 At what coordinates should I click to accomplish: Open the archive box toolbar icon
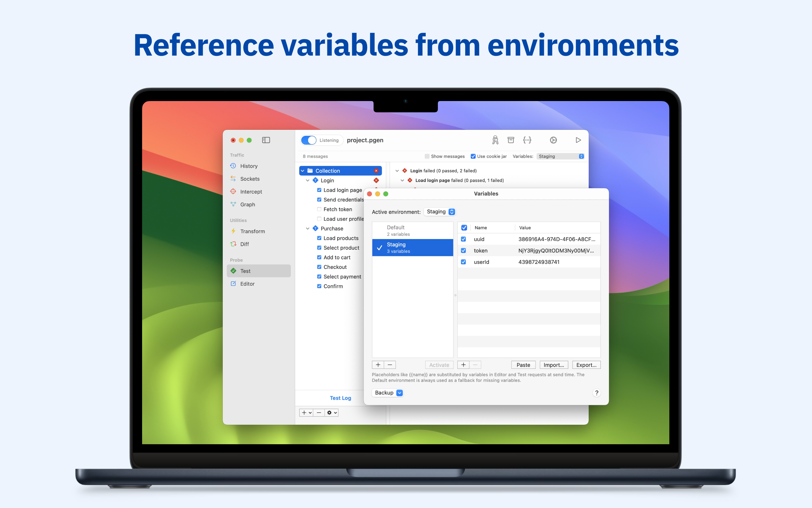point(511,140)
